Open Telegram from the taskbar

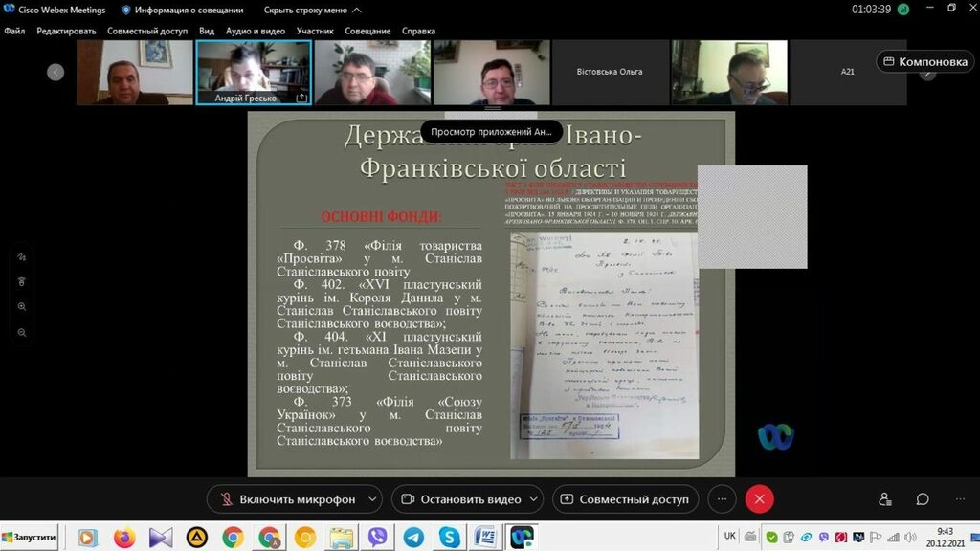(x=413, y=538)
